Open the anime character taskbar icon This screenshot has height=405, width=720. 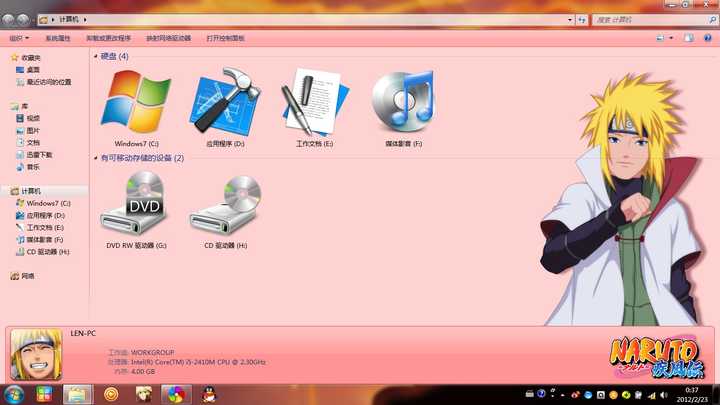click(144, 394)
